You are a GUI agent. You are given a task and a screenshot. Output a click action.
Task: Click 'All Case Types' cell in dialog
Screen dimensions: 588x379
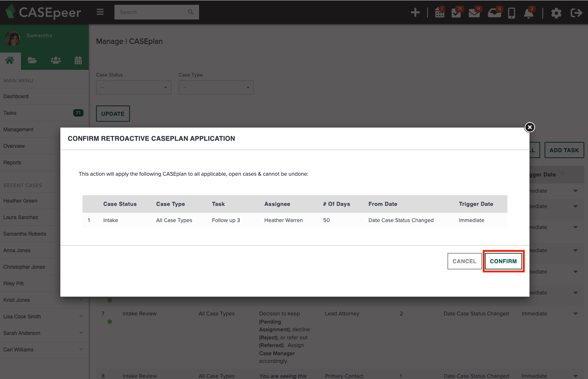pos(174,220)
